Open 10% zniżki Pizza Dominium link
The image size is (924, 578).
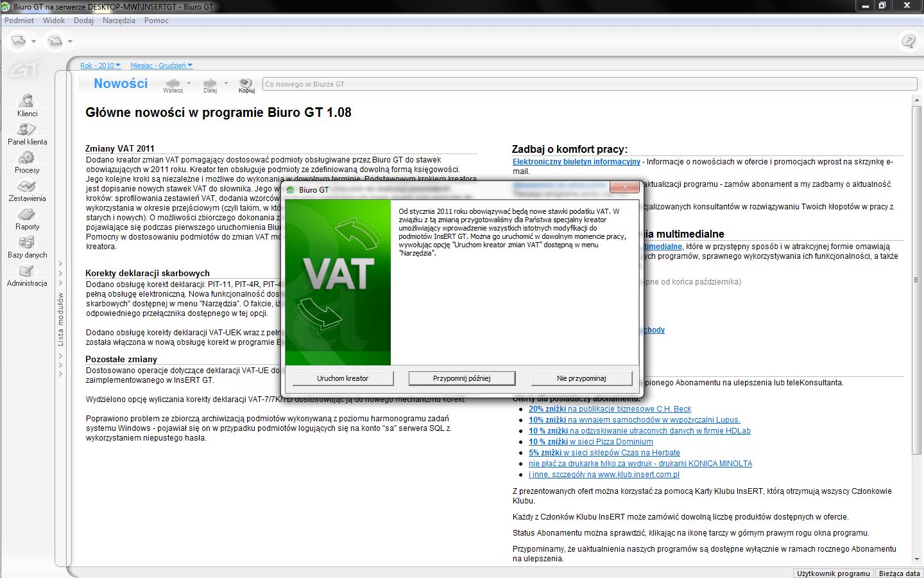[x=590, y=442]
